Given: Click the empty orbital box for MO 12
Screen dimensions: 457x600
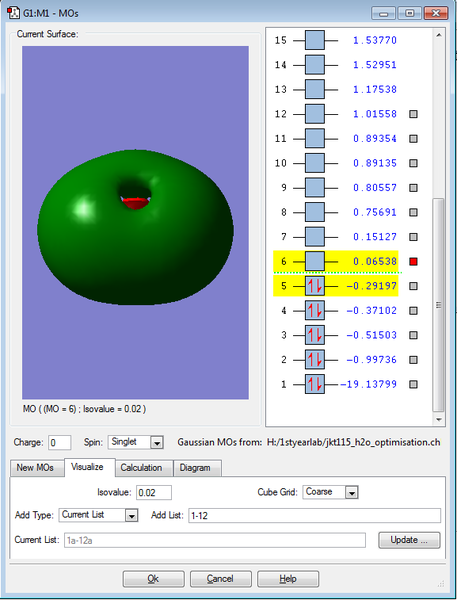Looking at the screenshot, I should [315, 114].
